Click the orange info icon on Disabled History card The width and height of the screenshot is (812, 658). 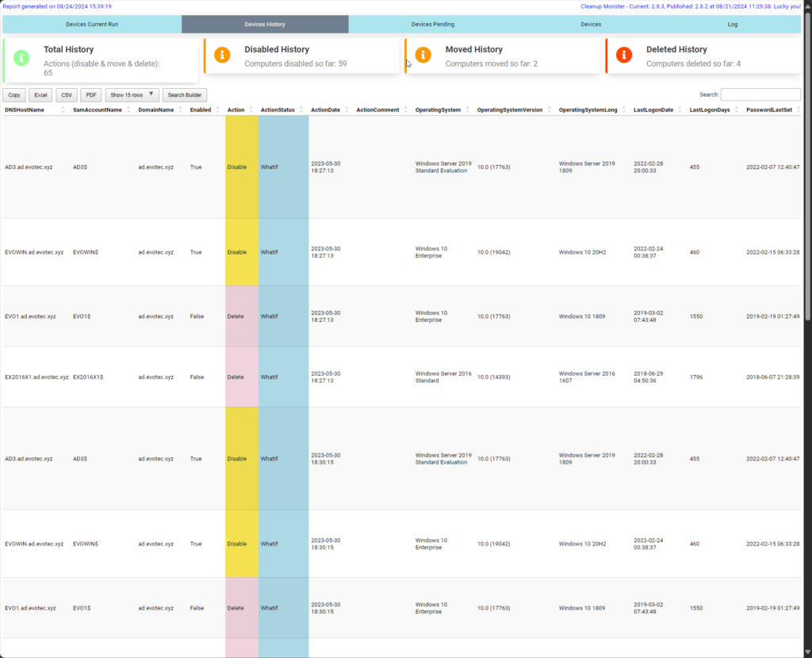[x=221, y=55]
